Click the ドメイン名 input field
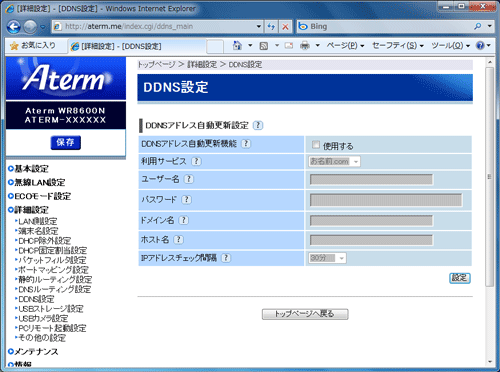 (371, 221)
